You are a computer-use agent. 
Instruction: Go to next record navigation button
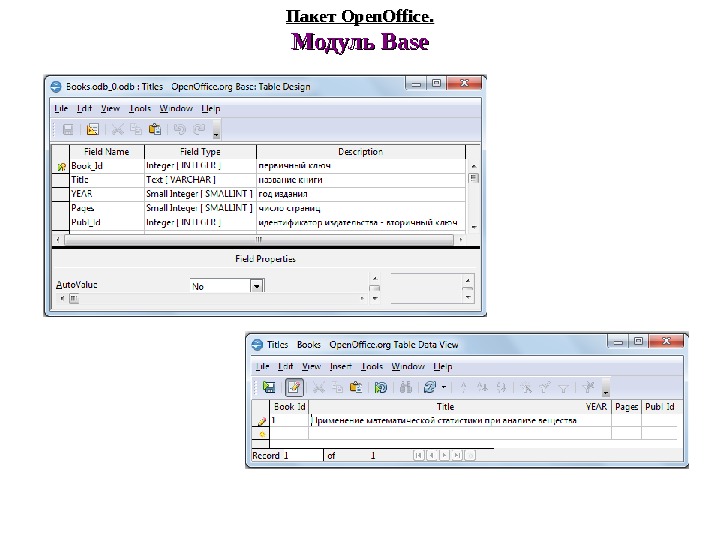444,455
